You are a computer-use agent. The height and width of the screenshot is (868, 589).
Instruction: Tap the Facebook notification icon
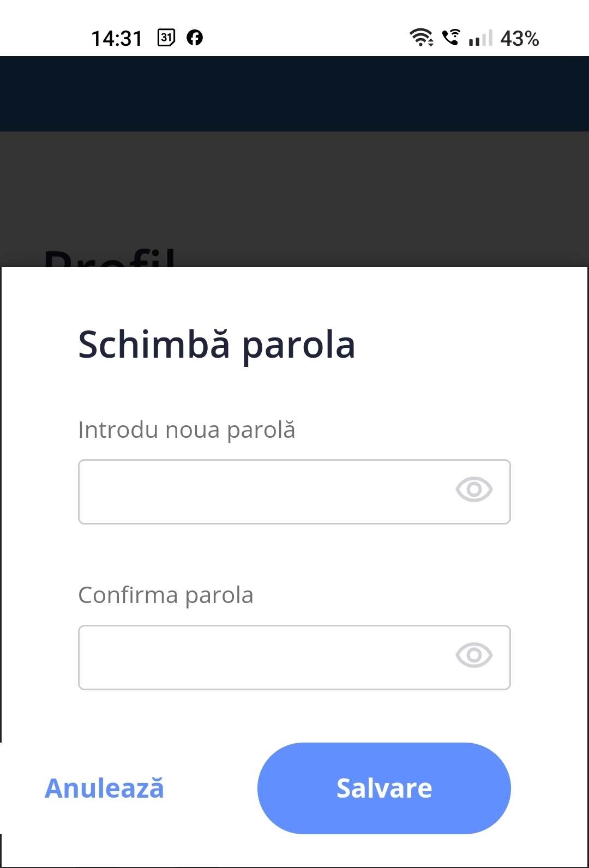click(195, 38)
